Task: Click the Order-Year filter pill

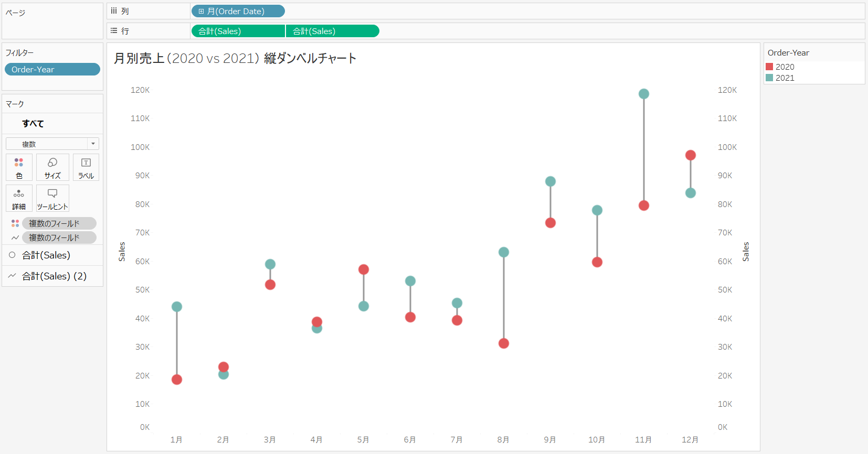Action: (x=52, y=69)
